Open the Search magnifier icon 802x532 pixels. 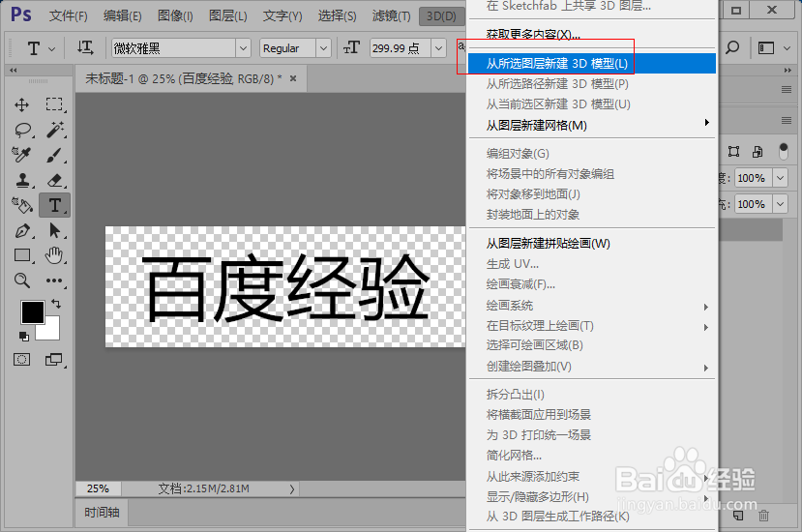click(732, 48)
